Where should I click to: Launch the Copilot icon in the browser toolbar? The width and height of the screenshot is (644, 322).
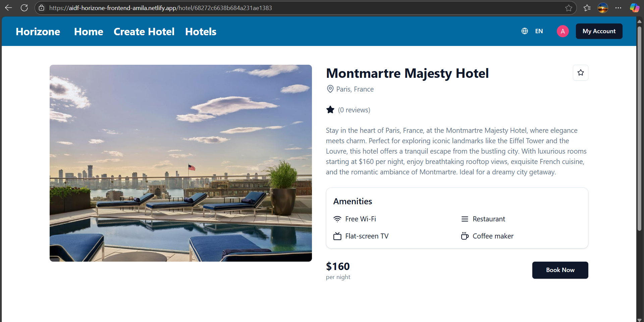pos(634,8)
